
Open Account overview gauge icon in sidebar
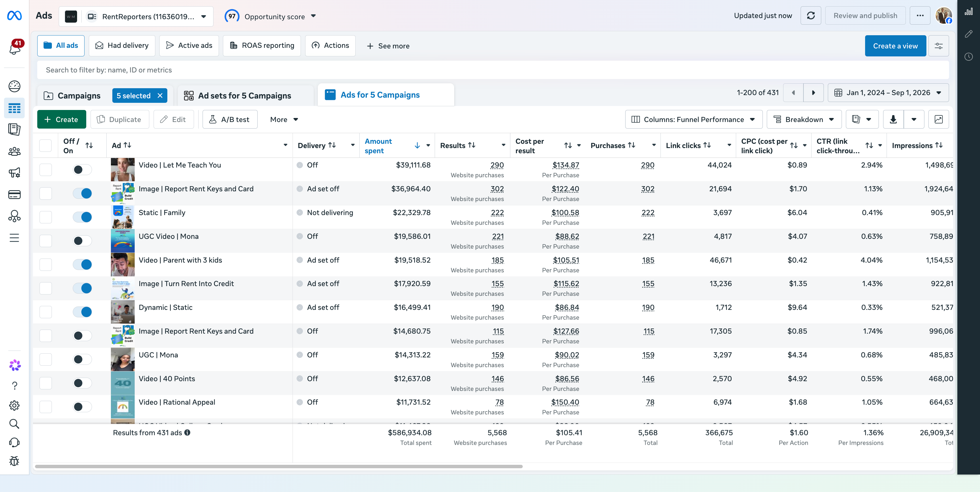click(x=14, y=86)
